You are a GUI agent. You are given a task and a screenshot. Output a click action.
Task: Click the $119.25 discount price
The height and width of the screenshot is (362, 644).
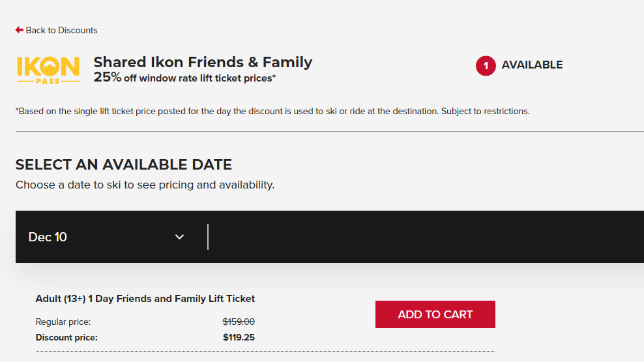pos(239,337)
